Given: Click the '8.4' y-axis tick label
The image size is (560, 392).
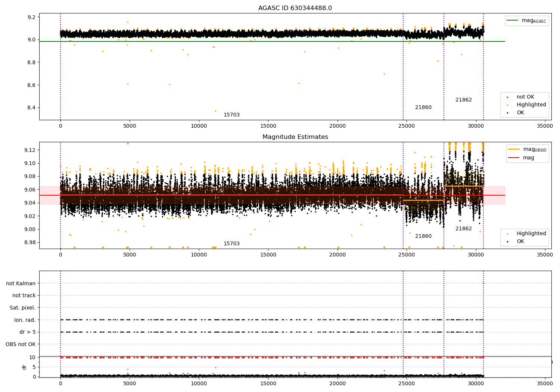Looking at the screenshot, I should point(31,108).
